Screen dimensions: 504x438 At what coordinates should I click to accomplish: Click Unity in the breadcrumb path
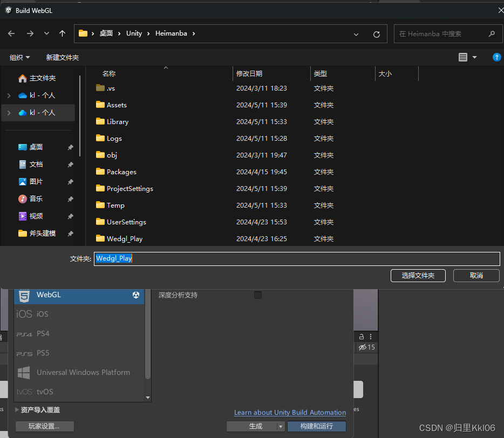(x=134, y=33)
